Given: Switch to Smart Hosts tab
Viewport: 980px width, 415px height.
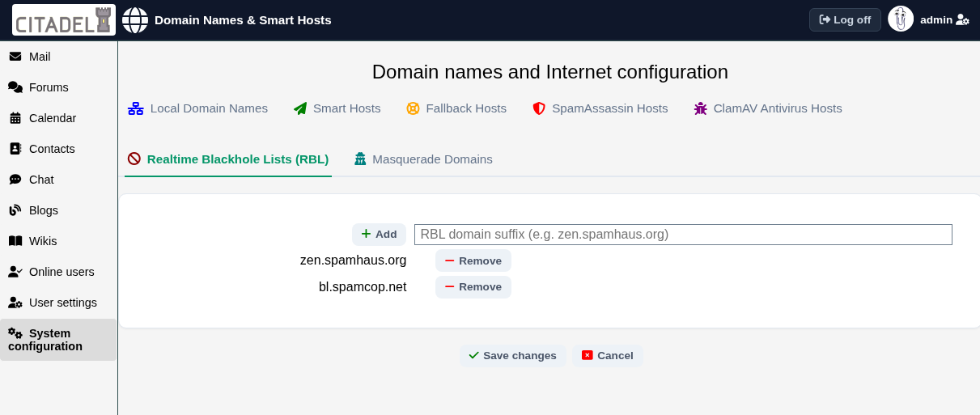Looking at the screenshot, I should tap(337, 108).
